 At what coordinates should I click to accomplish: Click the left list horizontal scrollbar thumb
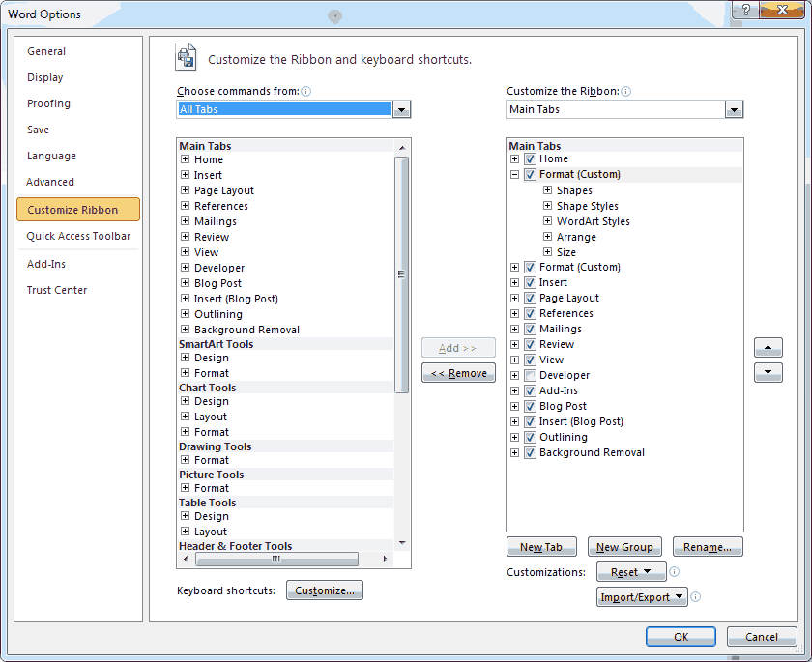pos(277,559)
